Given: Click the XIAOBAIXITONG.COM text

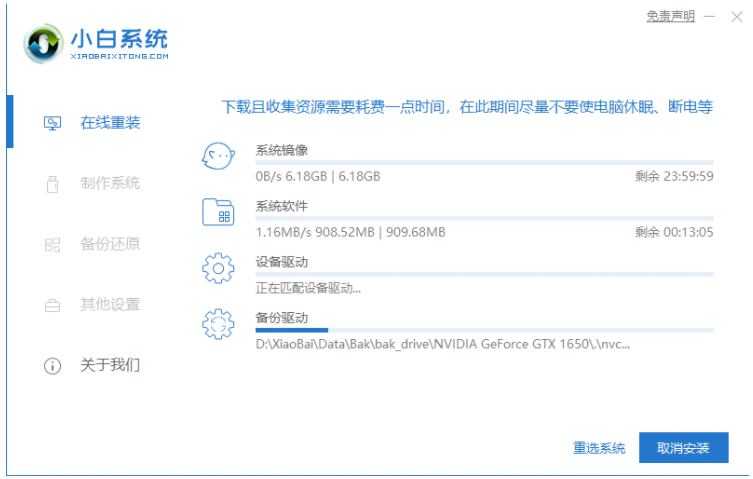Looking at the screenshot, I should coord(120,56).
